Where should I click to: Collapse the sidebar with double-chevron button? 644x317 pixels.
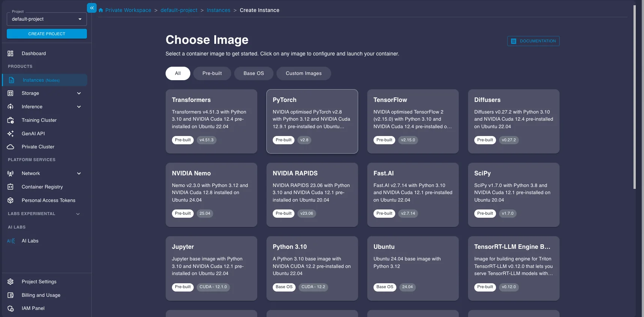(92, 8)
